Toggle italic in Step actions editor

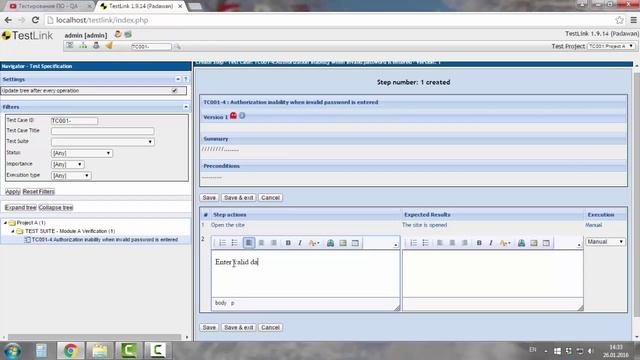coord(300,243)
